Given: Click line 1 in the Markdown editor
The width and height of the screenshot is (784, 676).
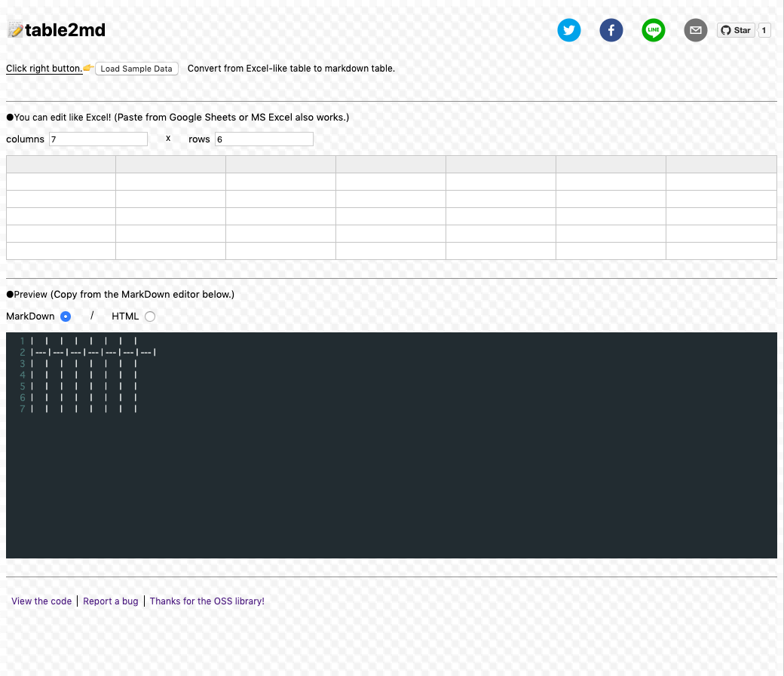Looking at the screenshot, I should (84, 341).
